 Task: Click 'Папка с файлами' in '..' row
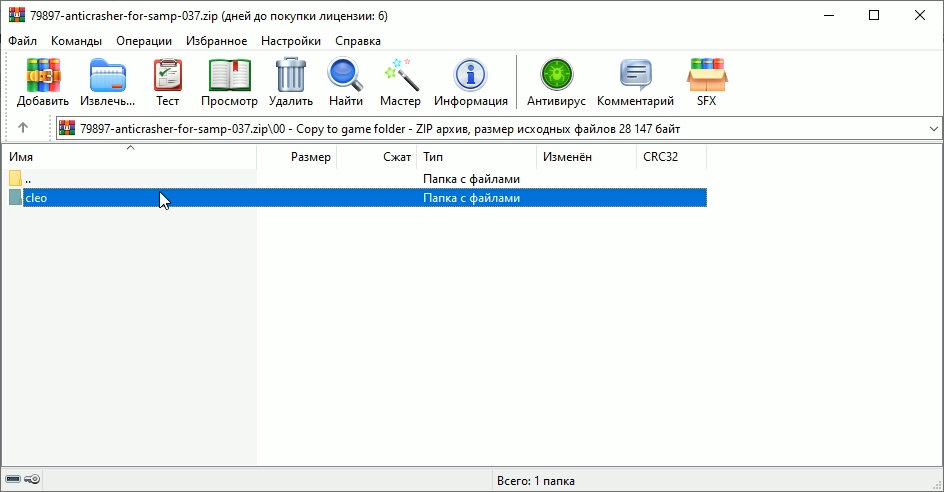pyautogui.click(x=471, y=178)
